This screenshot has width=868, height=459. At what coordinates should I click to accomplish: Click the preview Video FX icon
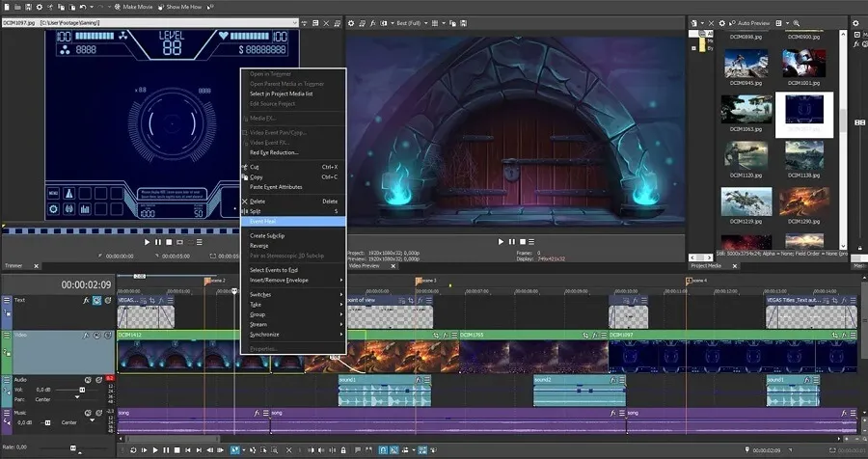(373, 23)
